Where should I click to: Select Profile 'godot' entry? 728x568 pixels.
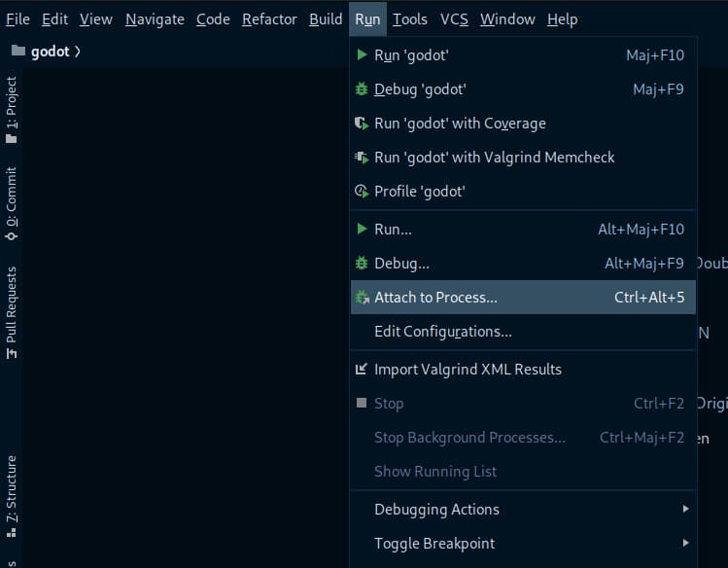pos(523,192)
